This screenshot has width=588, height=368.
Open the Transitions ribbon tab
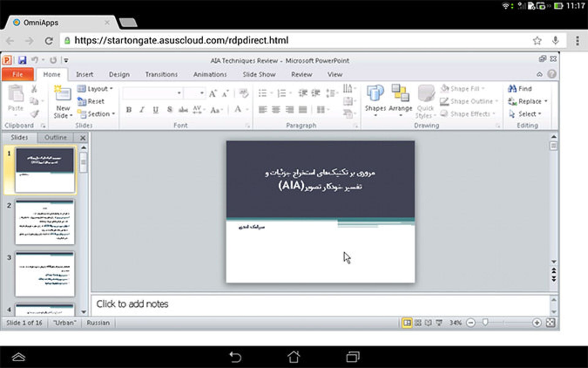161,75
